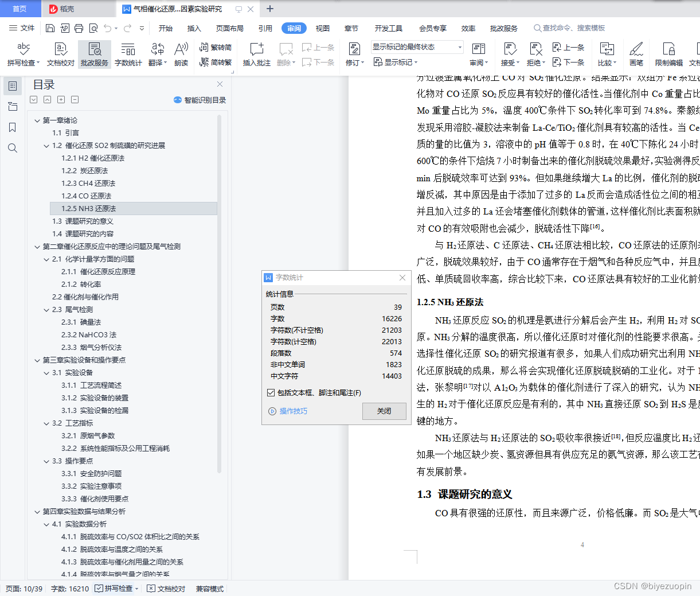The image size is (700, 596).
Task: Go to previous change (上一条) beside 接受
Action: [568, 47]
